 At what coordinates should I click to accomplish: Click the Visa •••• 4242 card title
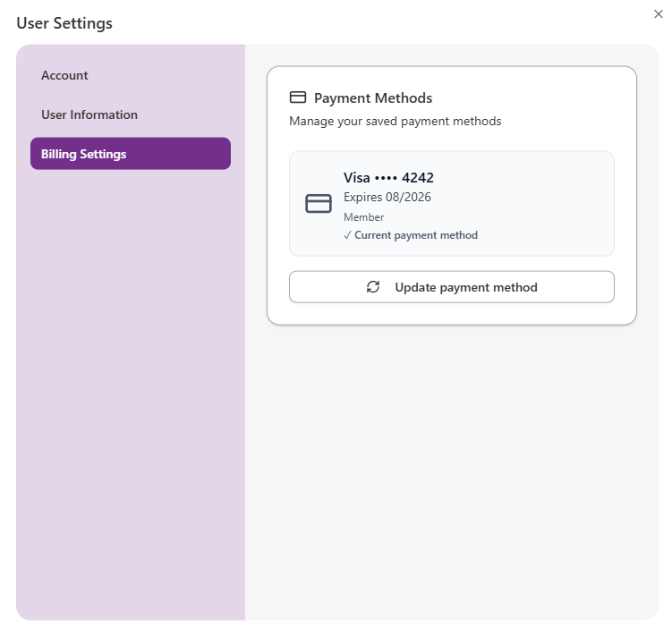point(388,178)
